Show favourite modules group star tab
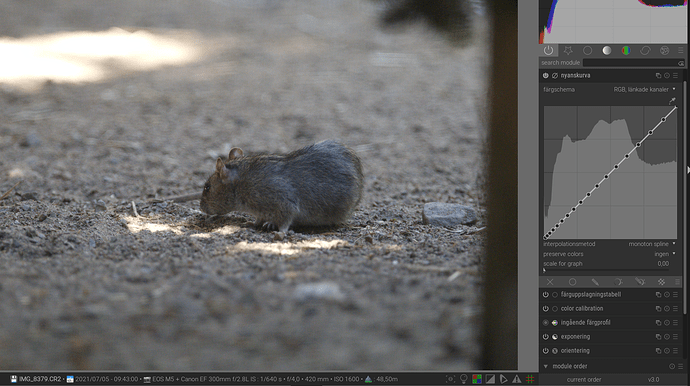 click(x=568, y=51)
